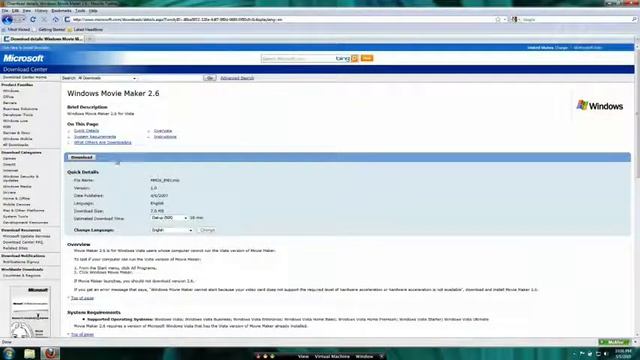Screen dimensions: 640x360
Task: Open the Help menu
Action: [x=93, y=11]
